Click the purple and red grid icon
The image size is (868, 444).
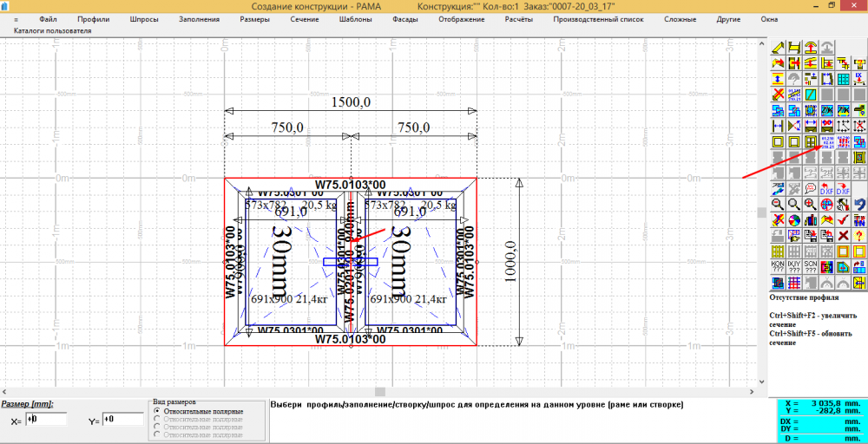(x=794, y=283)
